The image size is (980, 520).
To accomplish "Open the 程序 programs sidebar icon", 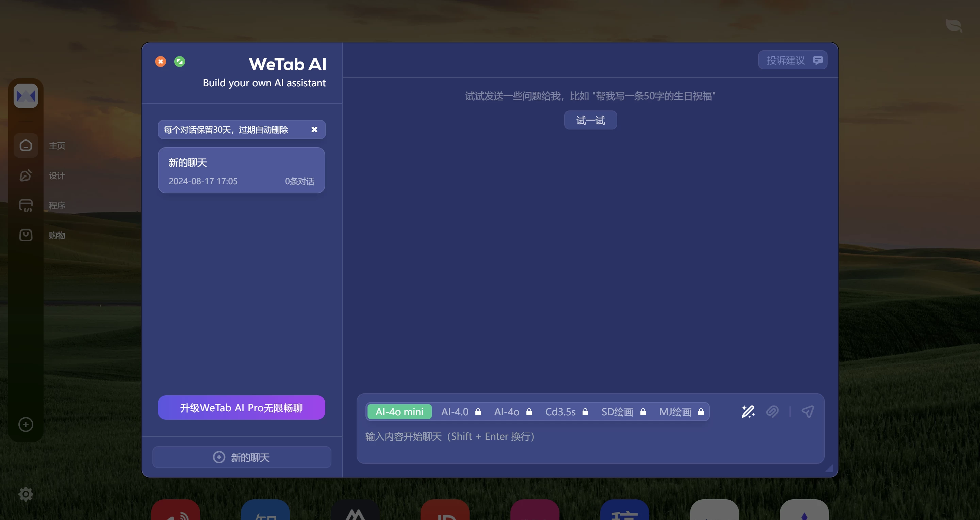I will coord(26,205).
